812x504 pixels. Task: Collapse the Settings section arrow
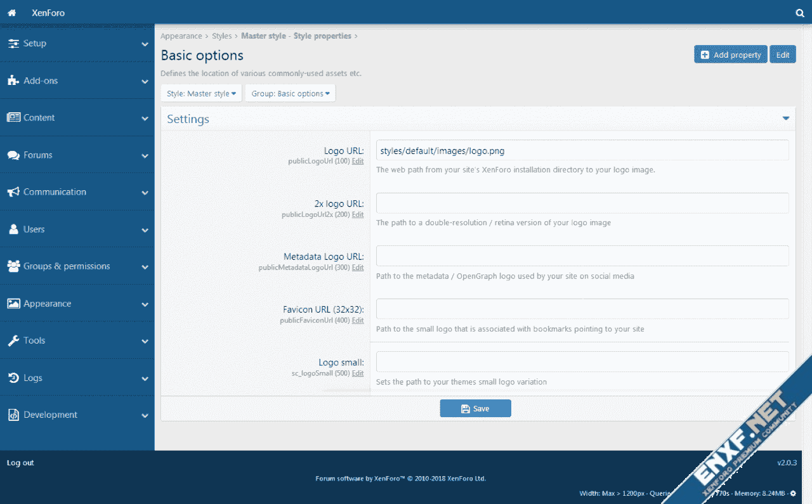coord(785,119)
